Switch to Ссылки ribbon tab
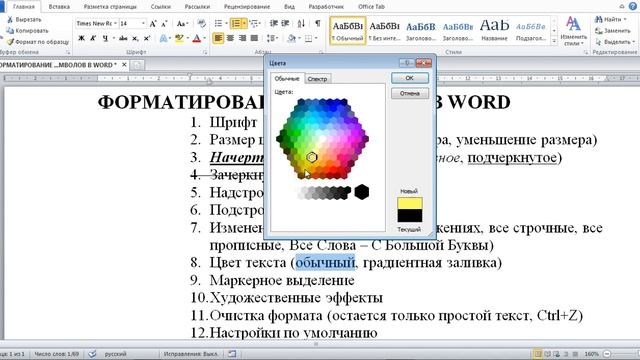640x360 pixels. (160, 7)
